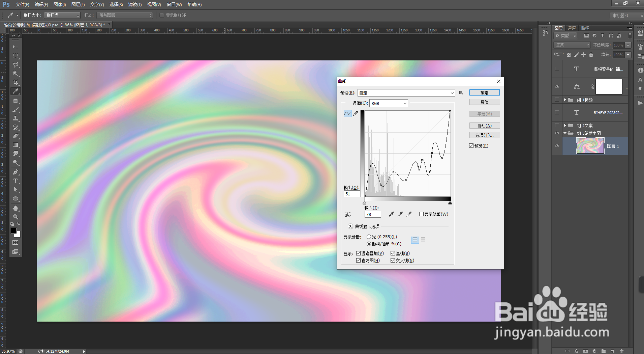The width and height of the screenshot is (644, 354).
Task: Toggle Quick Mask mode icon
Action: click(x=16, y=243)
